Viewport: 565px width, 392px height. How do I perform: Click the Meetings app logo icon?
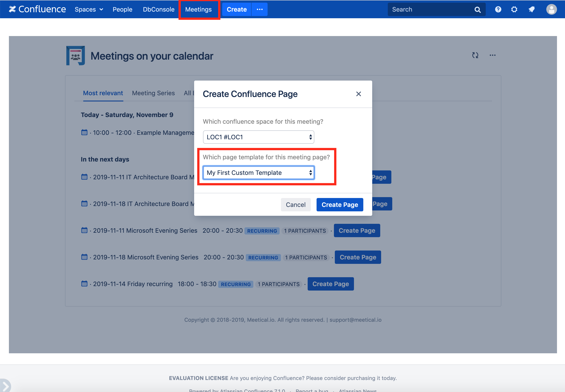[x=76, y=56]
